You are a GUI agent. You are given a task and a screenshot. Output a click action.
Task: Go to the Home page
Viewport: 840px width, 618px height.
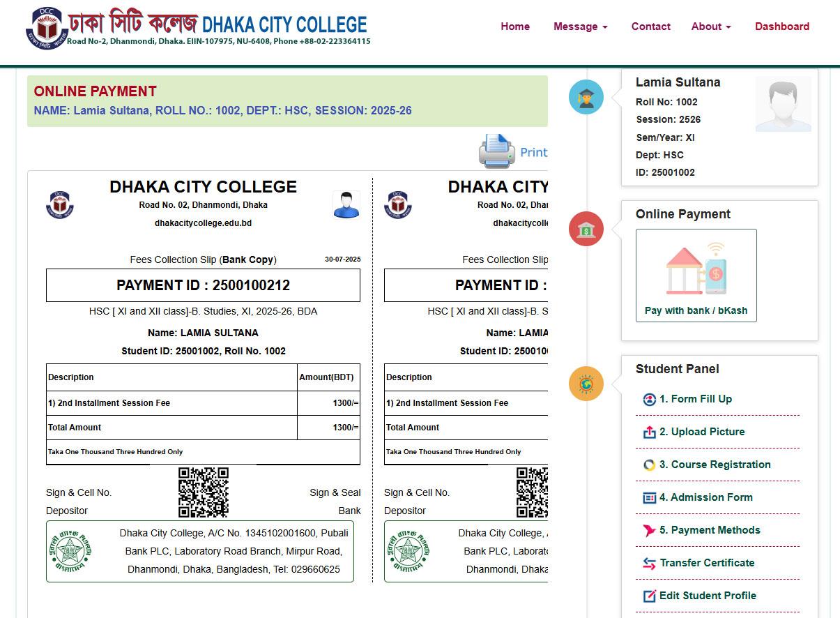[514, 27]
